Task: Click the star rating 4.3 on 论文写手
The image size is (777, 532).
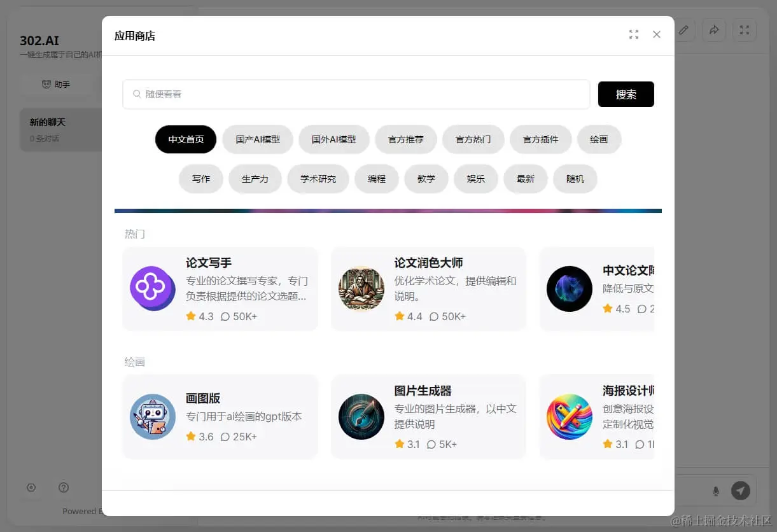Action: point(200,316)
